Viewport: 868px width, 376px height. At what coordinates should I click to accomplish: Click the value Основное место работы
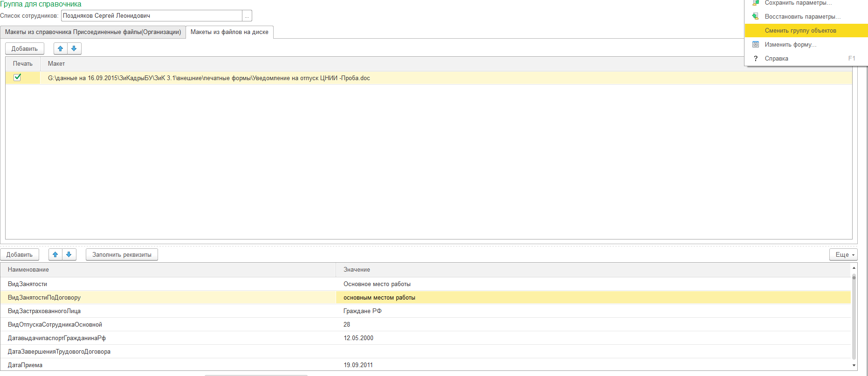tap(377, 284)
